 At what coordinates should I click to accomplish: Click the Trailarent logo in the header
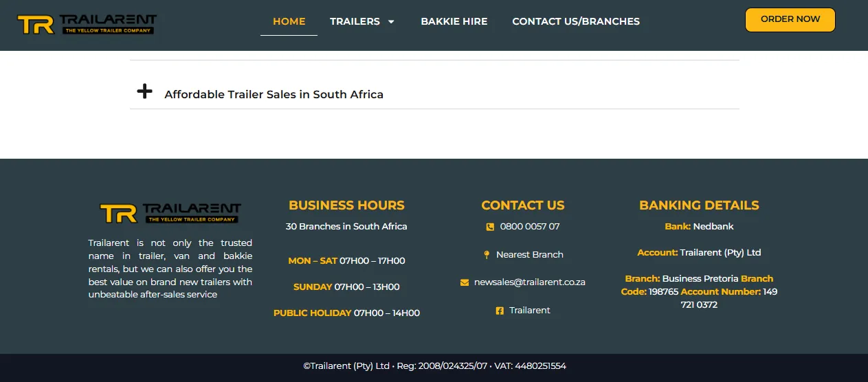coord(87,25)
